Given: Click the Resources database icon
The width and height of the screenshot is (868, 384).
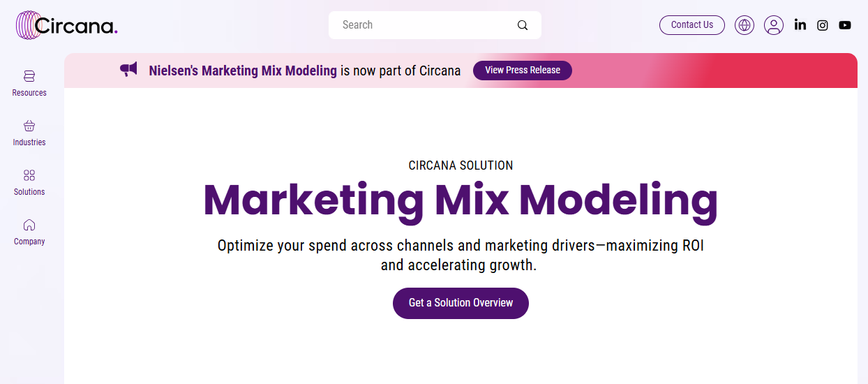Looking at the screenshot, I should [29, 76].
